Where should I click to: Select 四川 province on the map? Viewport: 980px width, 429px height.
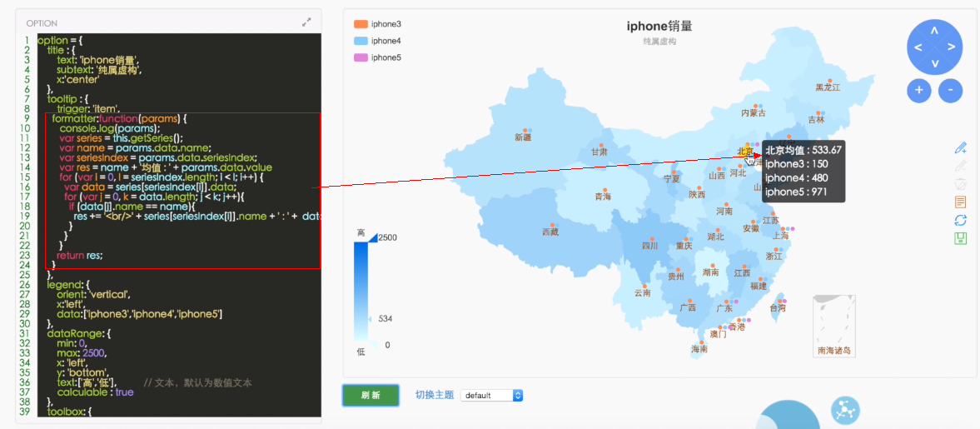650,246
